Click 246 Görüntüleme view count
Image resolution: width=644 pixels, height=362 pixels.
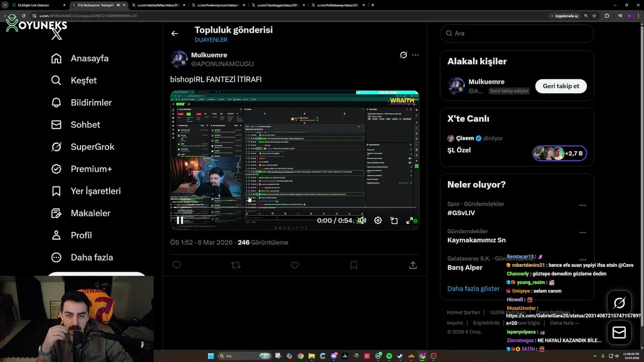point(263,242)
